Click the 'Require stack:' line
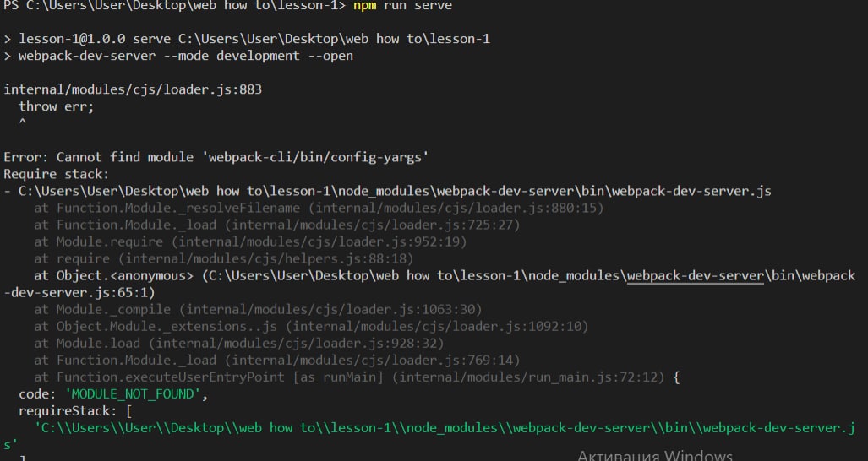This screenshot has width=868, height=461. point(57,174)
